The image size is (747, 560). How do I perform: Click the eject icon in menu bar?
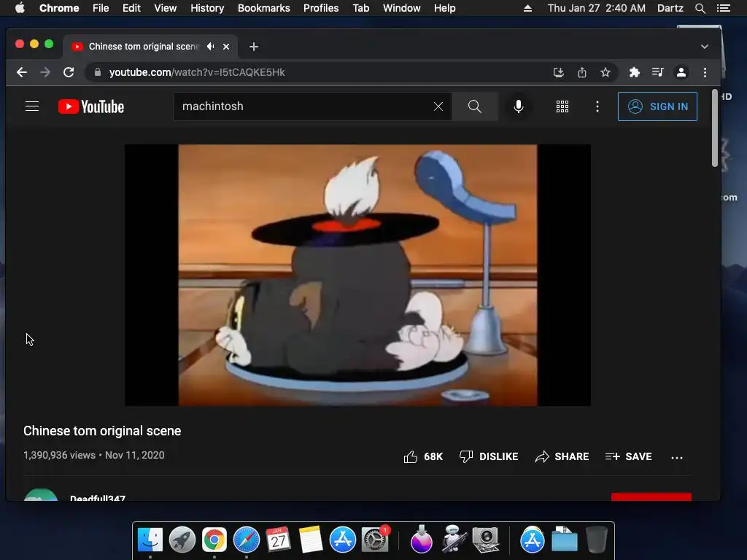coord(527,8)
